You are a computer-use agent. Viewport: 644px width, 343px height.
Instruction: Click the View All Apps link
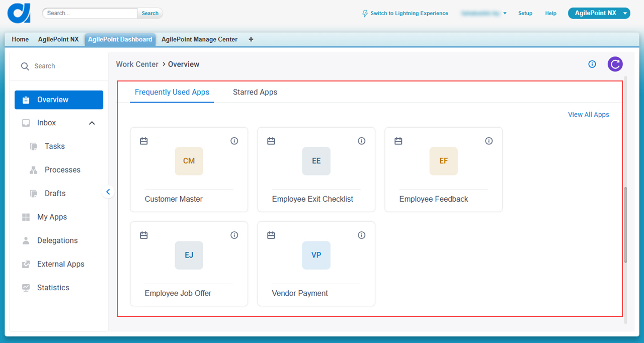(x=589, y=115)
